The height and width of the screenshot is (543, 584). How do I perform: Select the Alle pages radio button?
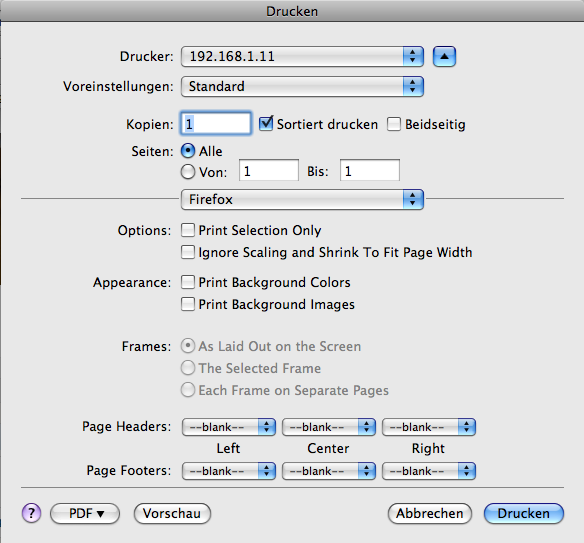tap(188, 151)
